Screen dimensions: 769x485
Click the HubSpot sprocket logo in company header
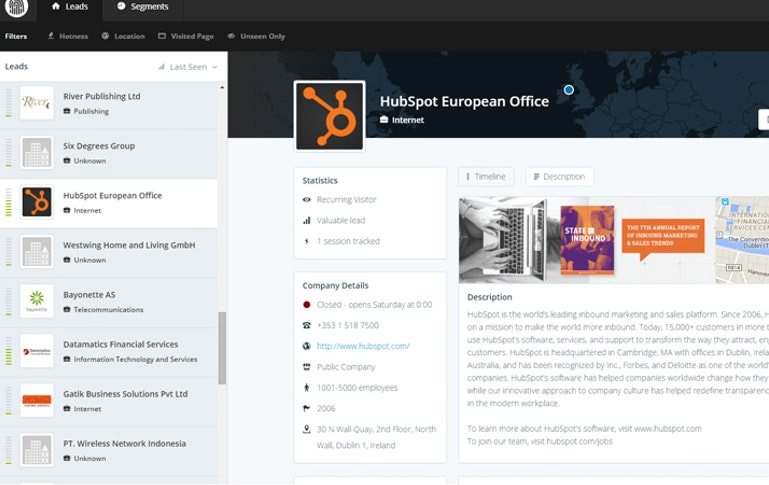pos(329,115)
